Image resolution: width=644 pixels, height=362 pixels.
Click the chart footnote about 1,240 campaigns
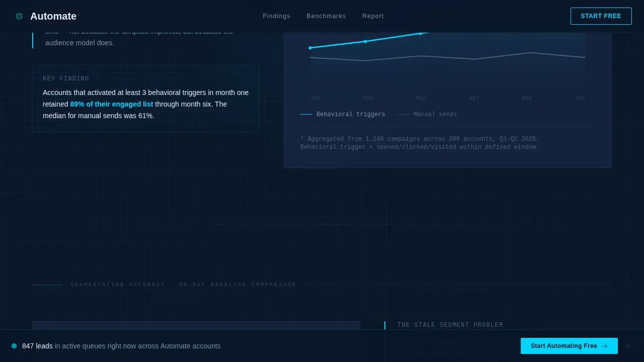click(420, 143)
